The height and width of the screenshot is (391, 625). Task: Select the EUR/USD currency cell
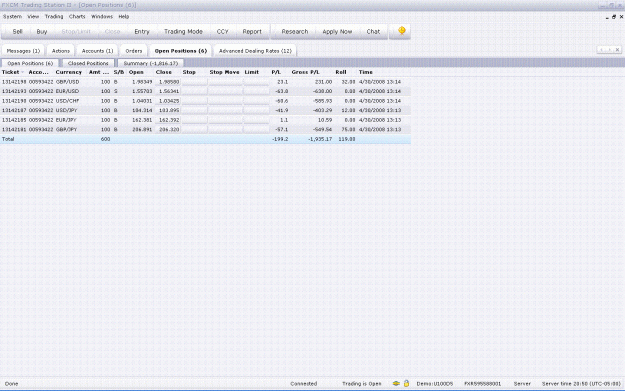click(x=67, y=91)
